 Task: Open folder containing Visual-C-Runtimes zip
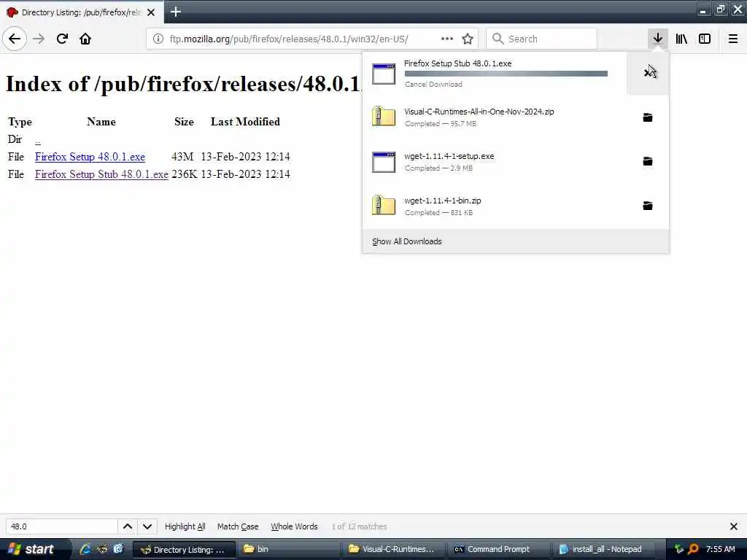point(648,117)
